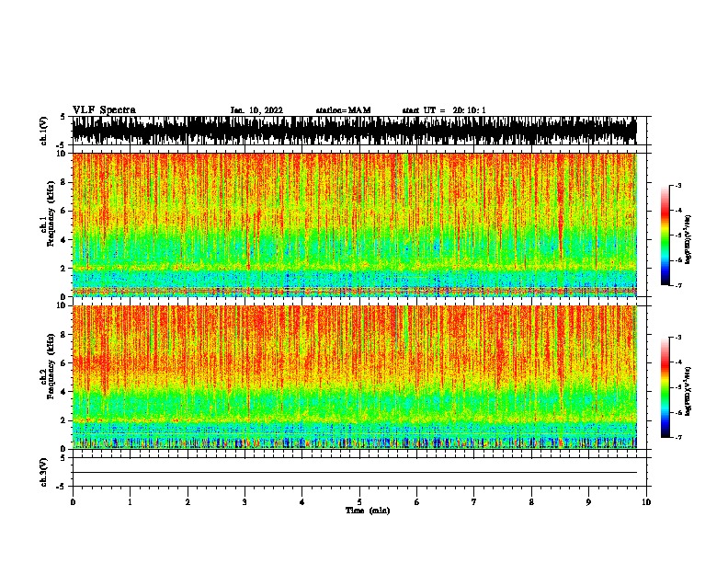728x563 pixels.
Task: Click the date text "Jan. 10, 2022"
Action: (256, 110)
